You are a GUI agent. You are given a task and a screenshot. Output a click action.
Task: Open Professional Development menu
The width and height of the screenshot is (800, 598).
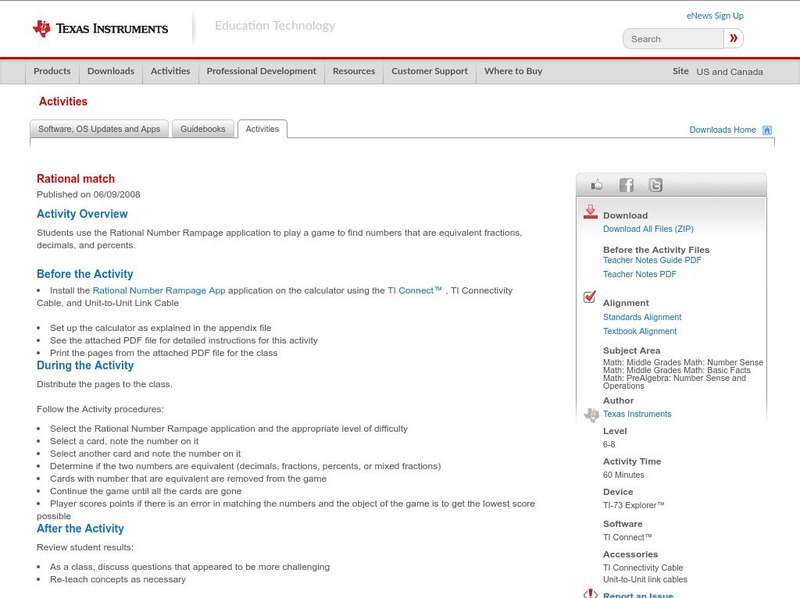coord(261,71)
